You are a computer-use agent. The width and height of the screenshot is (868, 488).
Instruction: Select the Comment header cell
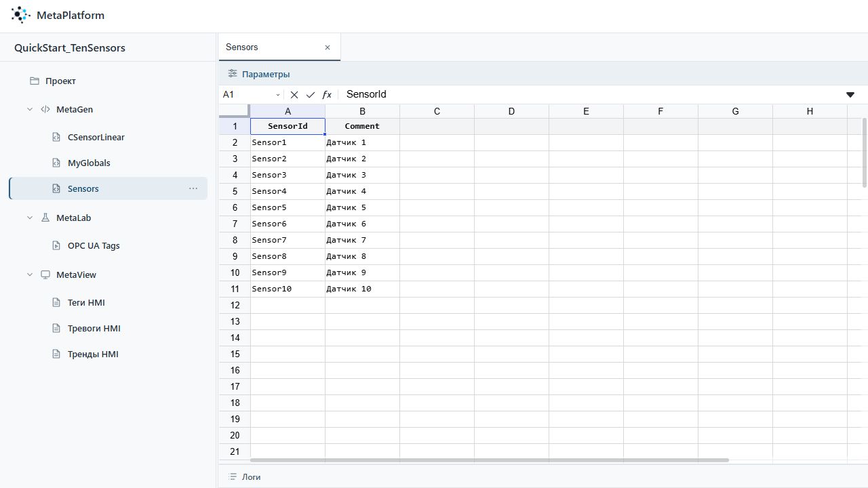tap(362, 126)
